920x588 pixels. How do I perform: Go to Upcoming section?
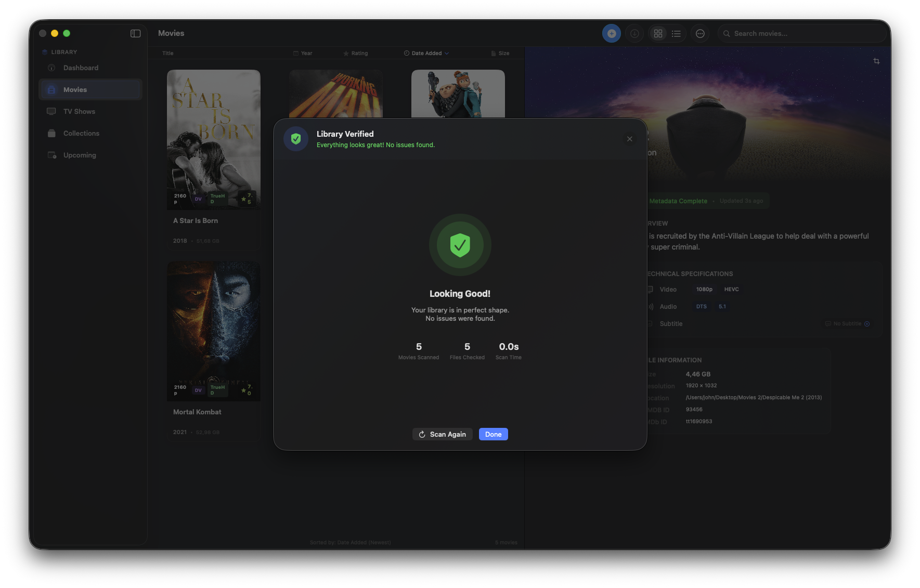pyautogui.click(x=80, y=155)
